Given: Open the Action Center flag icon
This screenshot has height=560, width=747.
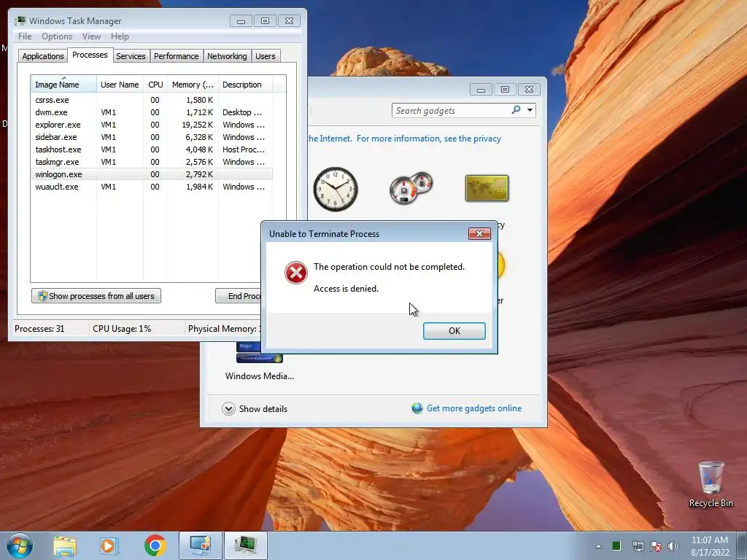Looking at the screenshot, I should coord(656,545).
